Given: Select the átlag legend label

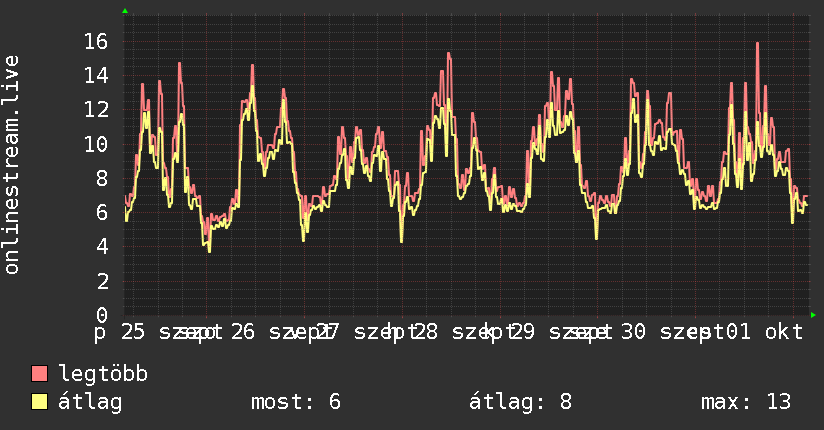Looking at the screenshot, I should tap(90, 402).
